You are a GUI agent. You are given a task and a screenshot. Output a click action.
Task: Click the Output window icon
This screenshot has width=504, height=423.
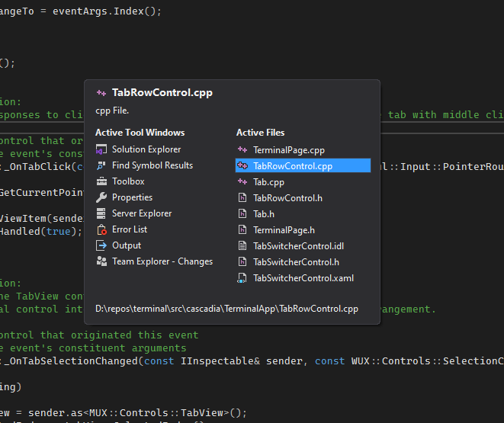point(102,245)
